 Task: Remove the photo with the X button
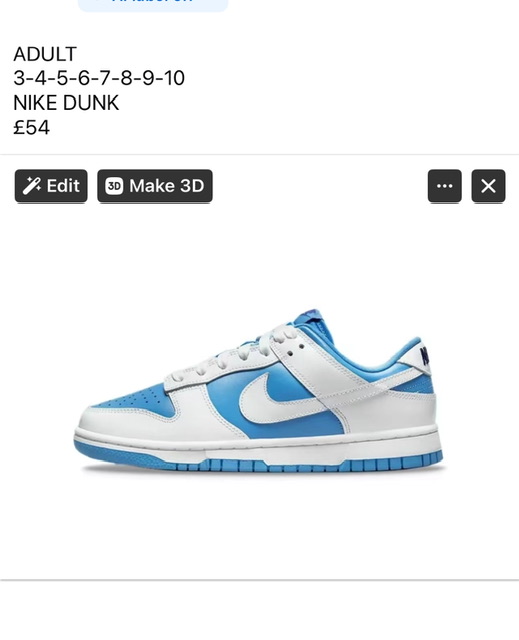[488, 186]
